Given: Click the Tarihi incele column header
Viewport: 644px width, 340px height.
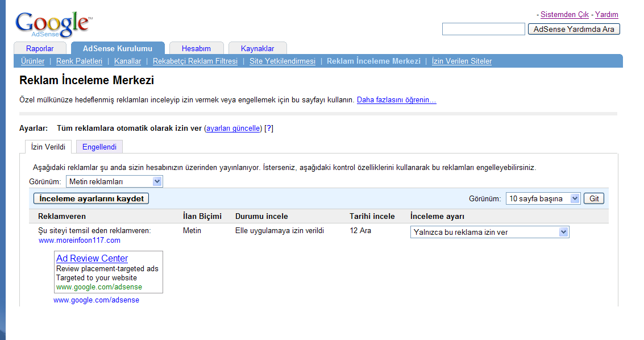Looking at the screenshot, I should coord(372,217).
